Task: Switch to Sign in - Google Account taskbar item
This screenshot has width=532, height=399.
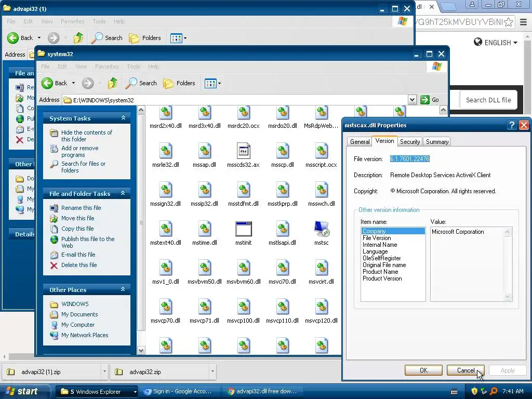Action: pyautogui.click(x=179, y=391)
